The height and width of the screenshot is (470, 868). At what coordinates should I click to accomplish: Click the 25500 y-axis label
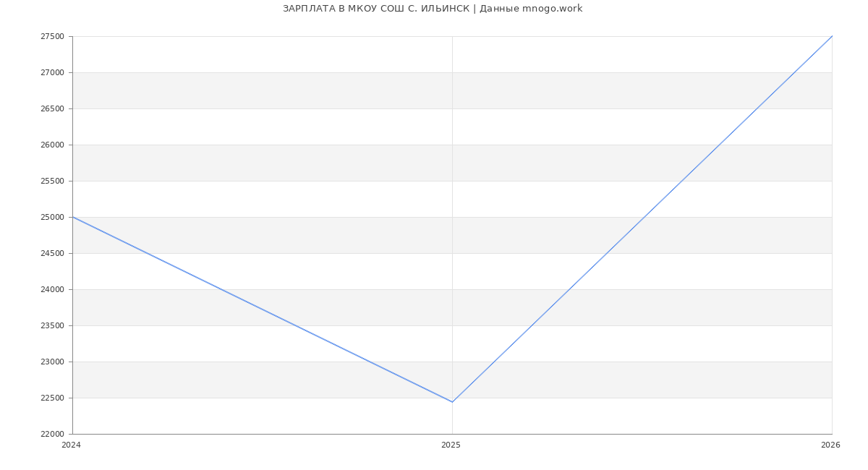(52, 181)
